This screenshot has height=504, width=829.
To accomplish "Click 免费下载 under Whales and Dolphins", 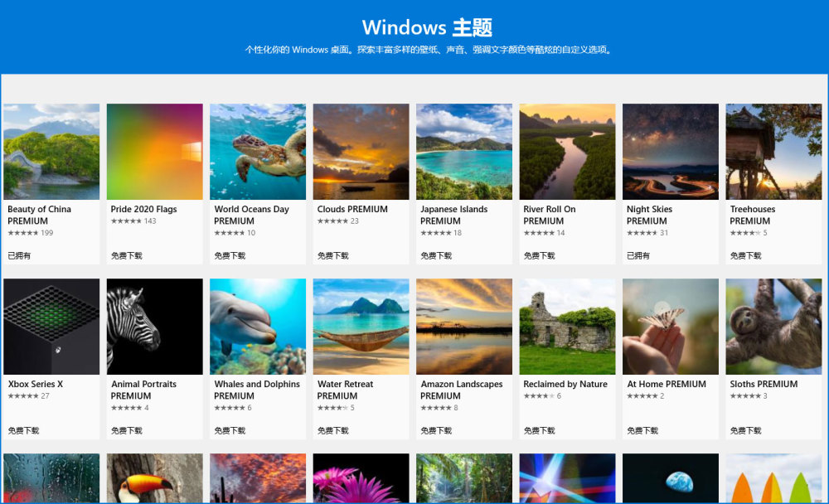I will click(230, 430).
